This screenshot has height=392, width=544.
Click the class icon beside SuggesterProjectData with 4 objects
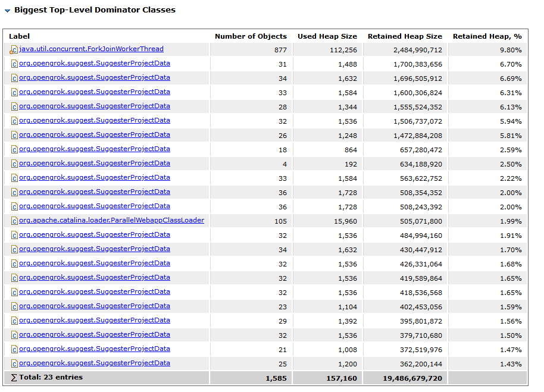(14, 163)
